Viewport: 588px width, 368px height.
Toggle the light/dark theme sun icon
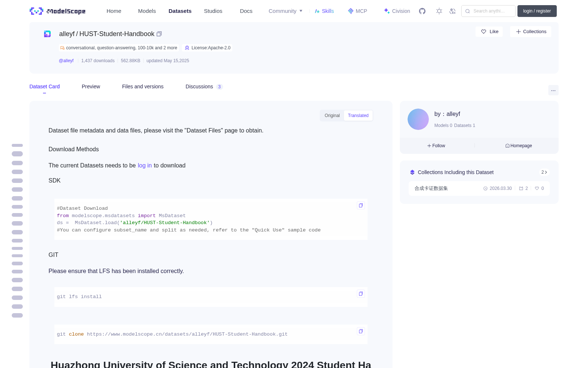439,11
